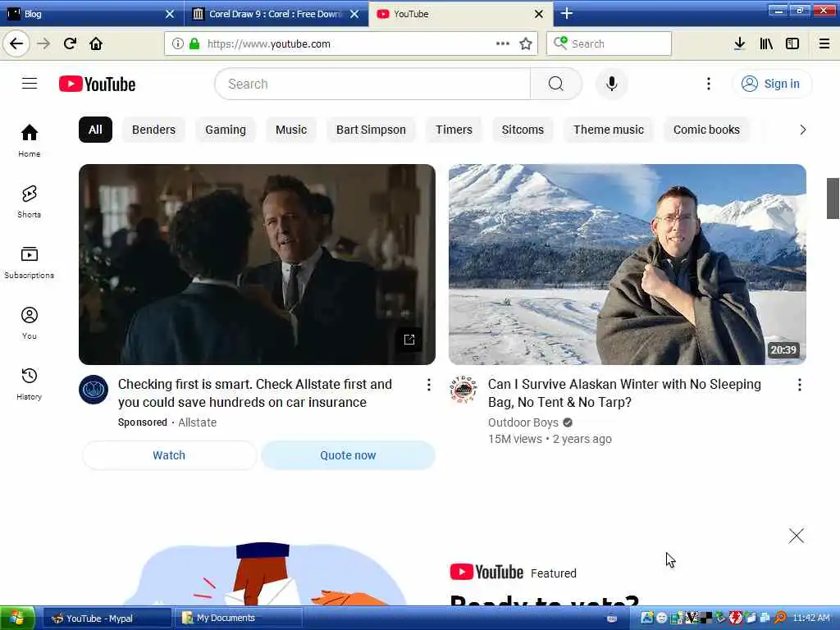This screenshot has width=840, height=630.
Task: Open Outdoor Boys video three-dot options menu
Action: tap(799, 385)
